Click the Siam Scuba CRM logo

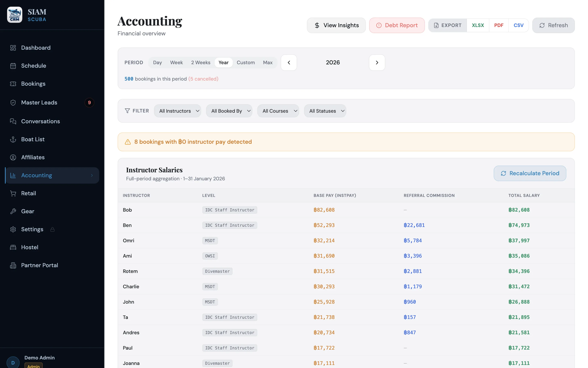(14, 15)
